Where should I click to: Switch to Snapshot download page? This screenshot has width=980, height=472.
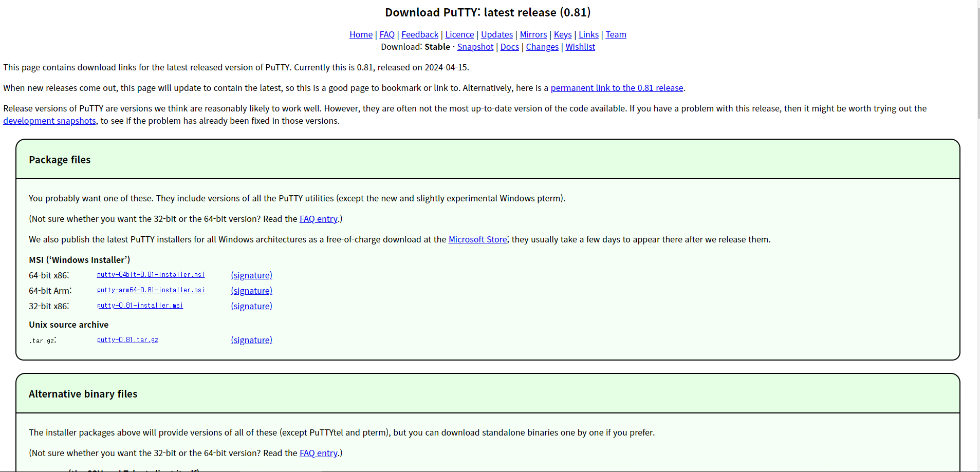point(475,47)
